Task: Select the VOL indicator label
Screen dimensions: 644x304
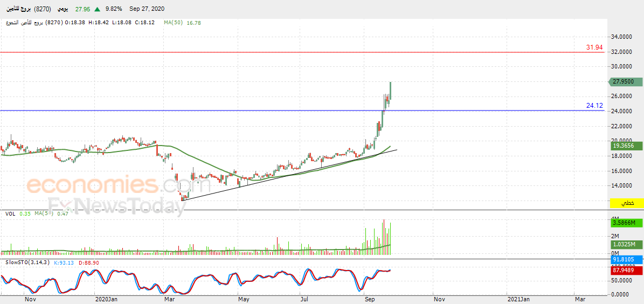Action: [x=10, y=213]
